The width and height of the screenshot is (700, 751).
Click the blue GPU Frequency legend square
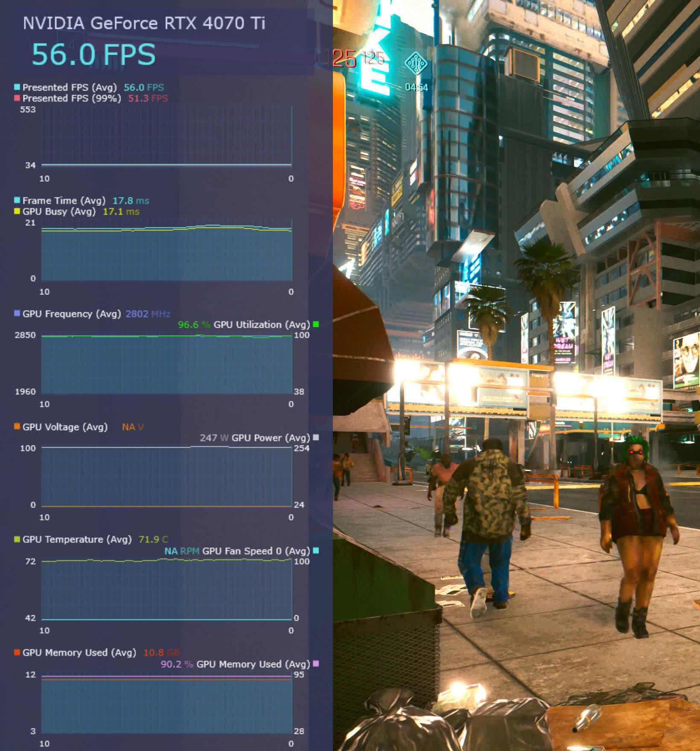click(17, 313)
